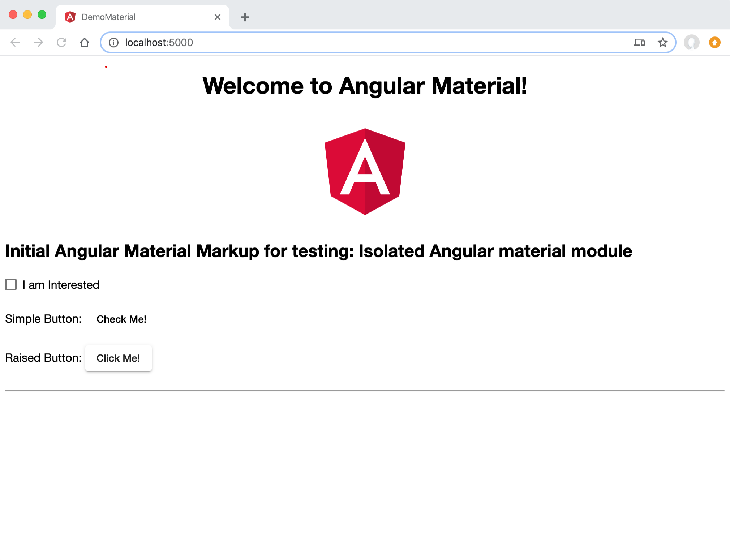Open the user profile avatar

(691, 43)
